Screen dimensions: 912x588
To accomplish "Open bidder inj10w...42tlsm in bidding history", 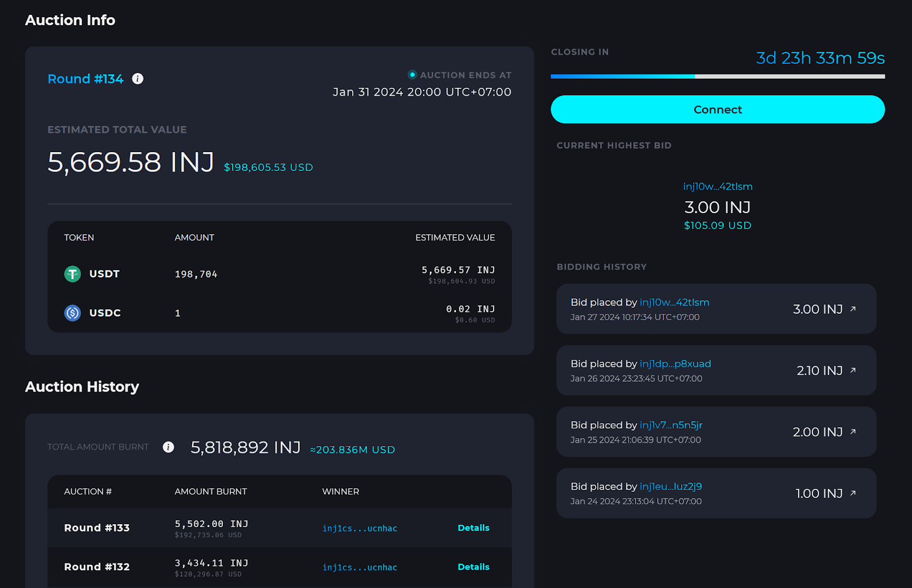I will click(x=674, y=303).
